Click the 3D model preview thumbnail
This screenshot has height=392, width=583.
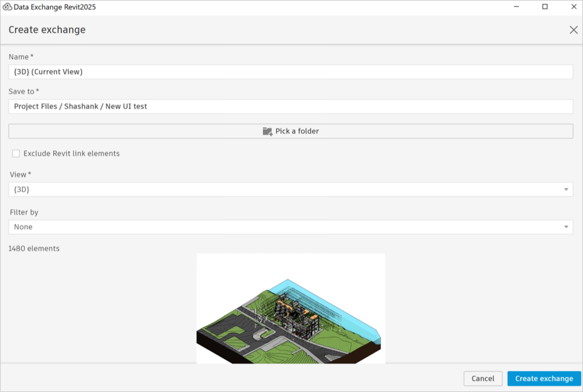(291, 309)
